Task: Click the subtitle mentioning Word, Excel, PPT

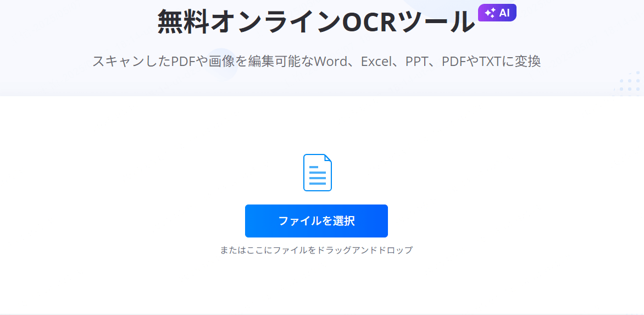Action: [317, 62]
